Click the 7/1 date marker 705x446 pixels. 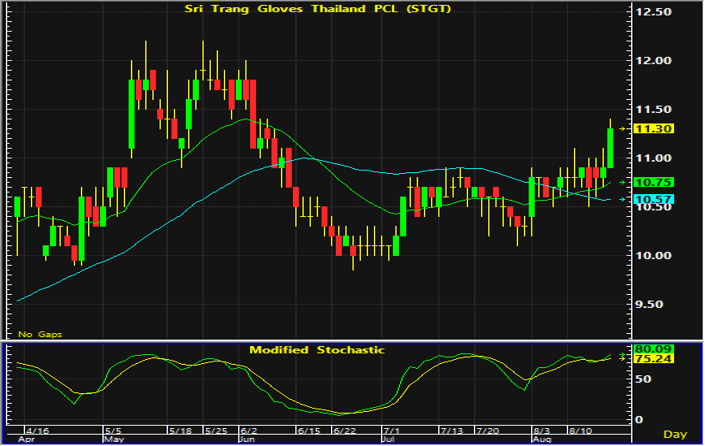pyautogui.click(x=391, y=431)
